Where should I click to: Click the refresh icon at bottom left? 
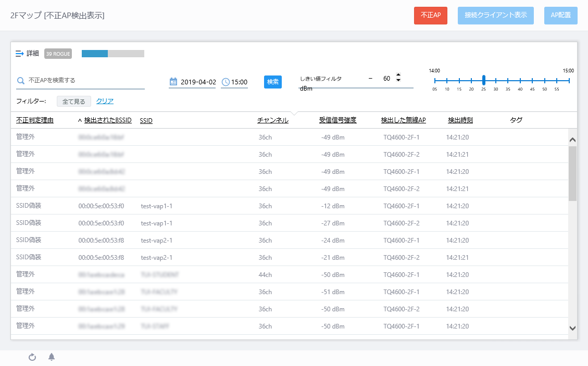click(x=32, y=357)
